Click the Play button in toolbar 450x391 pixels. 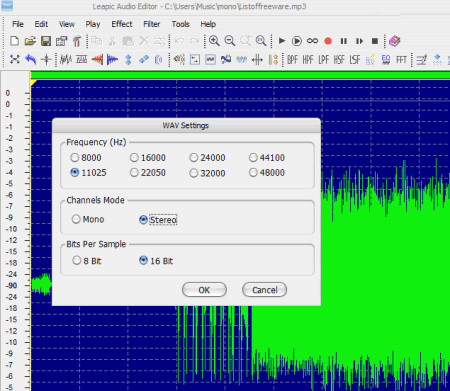click(x=282, y=41)
